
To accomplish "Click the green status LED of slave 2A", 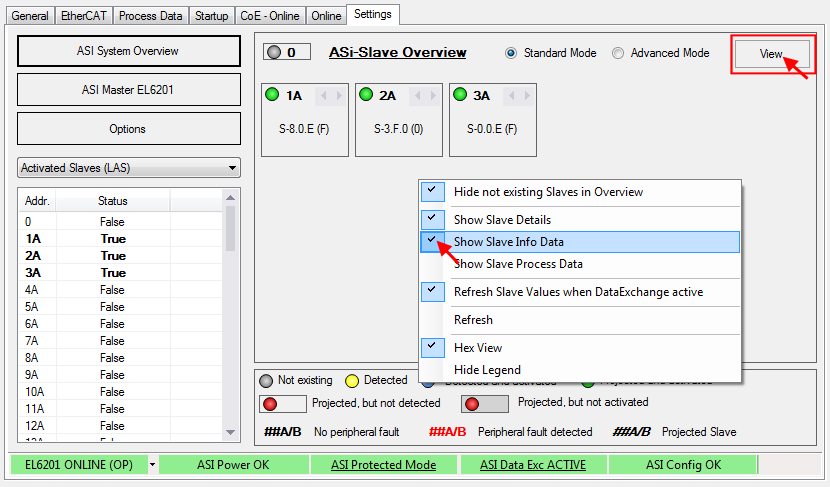I will point(366,95).
